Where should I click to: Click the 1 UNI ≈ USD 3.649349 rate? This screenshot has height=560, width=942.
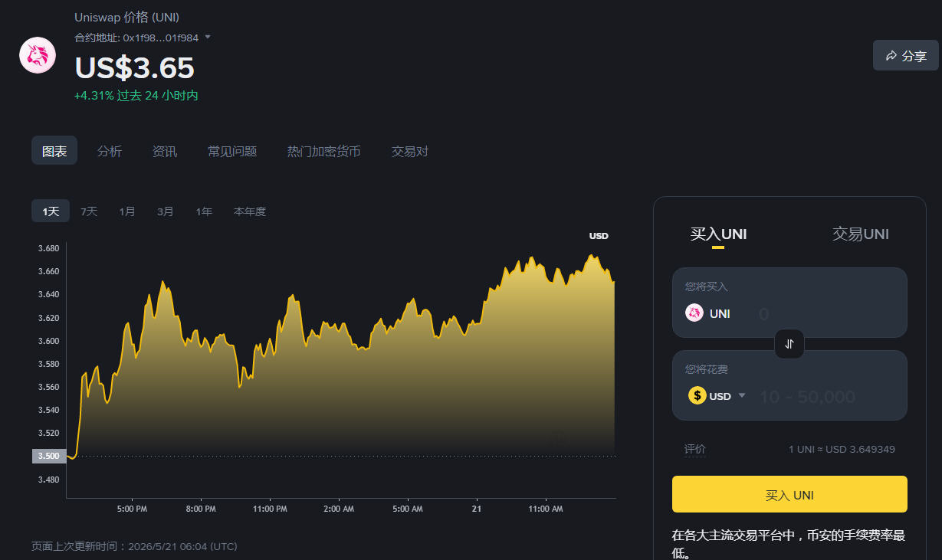842,450
